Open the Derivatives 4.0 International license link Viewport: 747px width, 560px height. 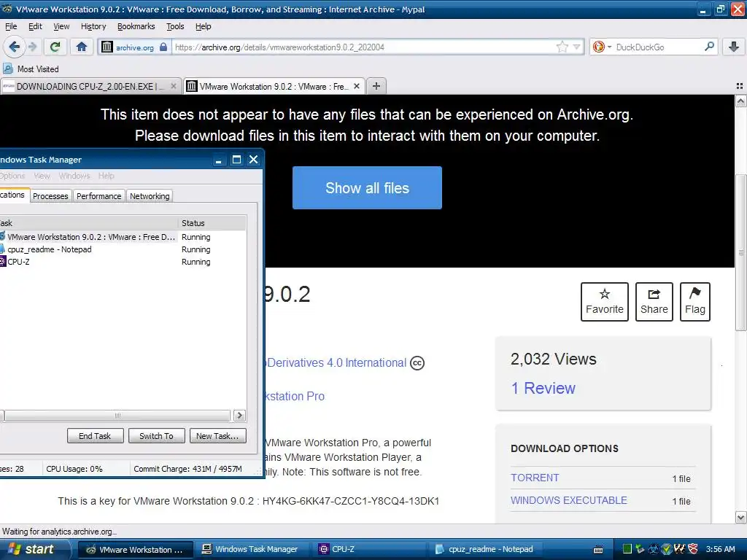[336, 363]
